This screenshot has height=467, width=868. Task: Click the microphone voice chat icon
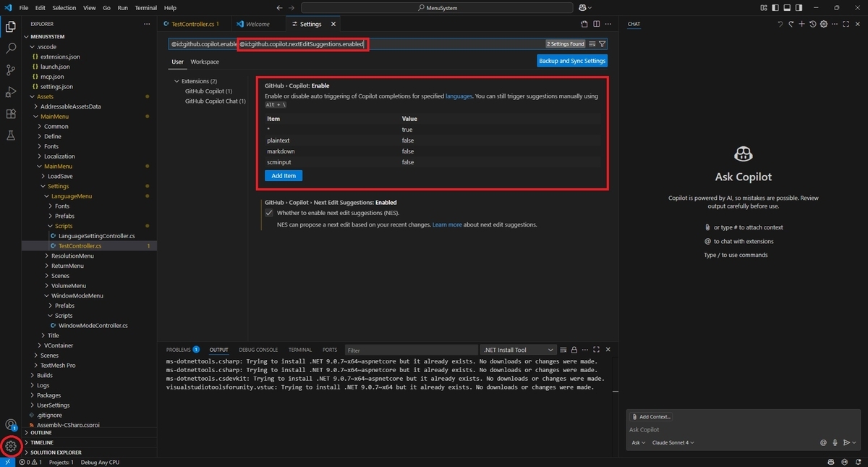[834, 442]
